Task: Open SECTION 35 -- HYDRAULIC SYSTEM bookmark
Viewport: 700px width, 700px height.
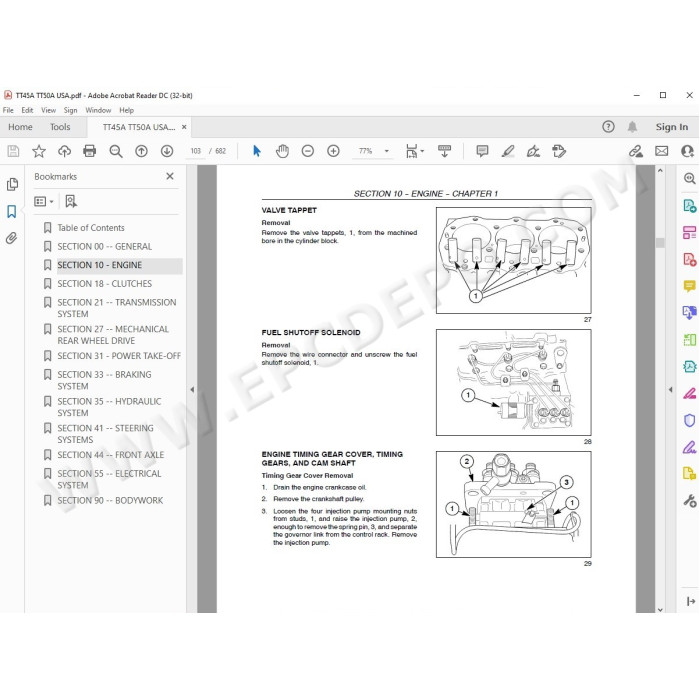Action: [x=109, y=407]
